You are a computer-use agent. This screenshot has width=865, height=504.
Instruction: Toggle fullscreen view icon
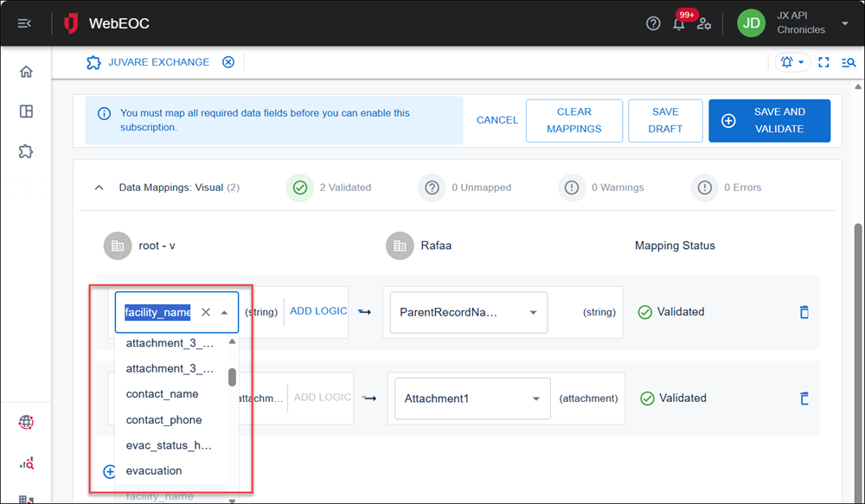[x=823, y=62]
